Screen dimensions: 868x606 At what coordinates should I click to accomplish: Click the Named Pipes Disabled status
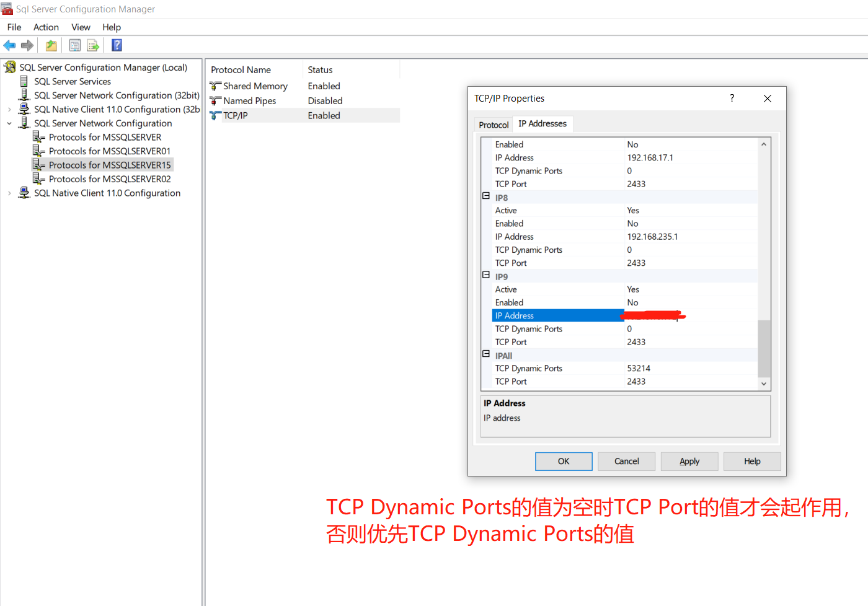coord(325,101)
